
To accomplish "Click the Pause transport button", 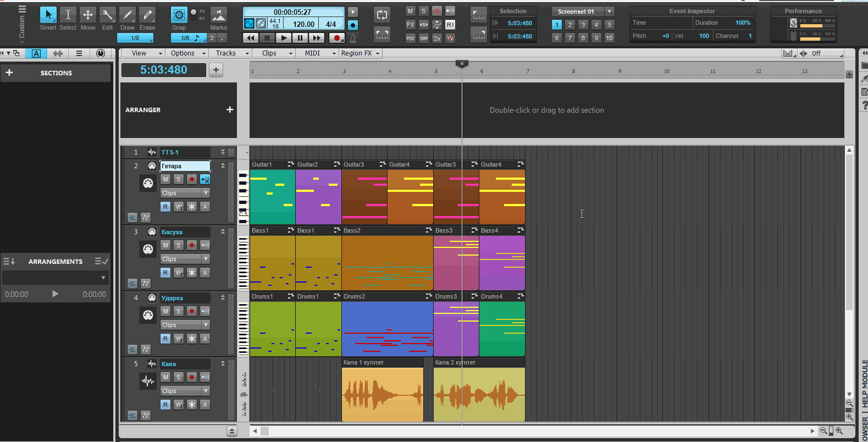I will point(300,38).
